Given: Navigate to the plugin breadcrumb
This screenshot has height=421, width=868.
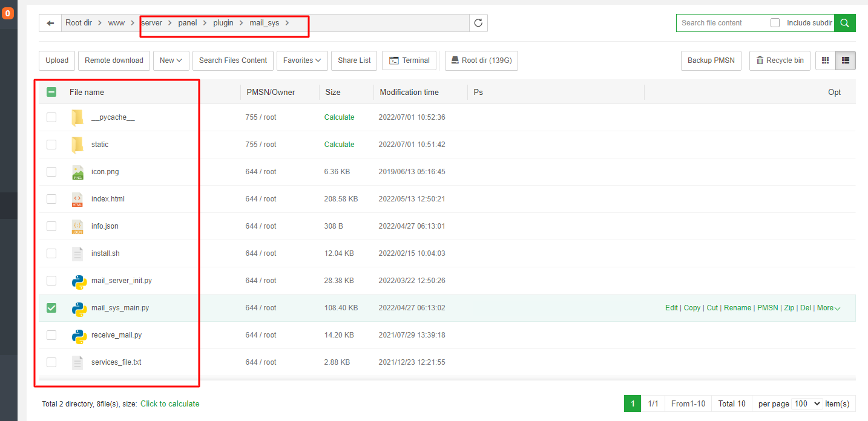Looking at the screenshot, I should click(x=223, y=23).
